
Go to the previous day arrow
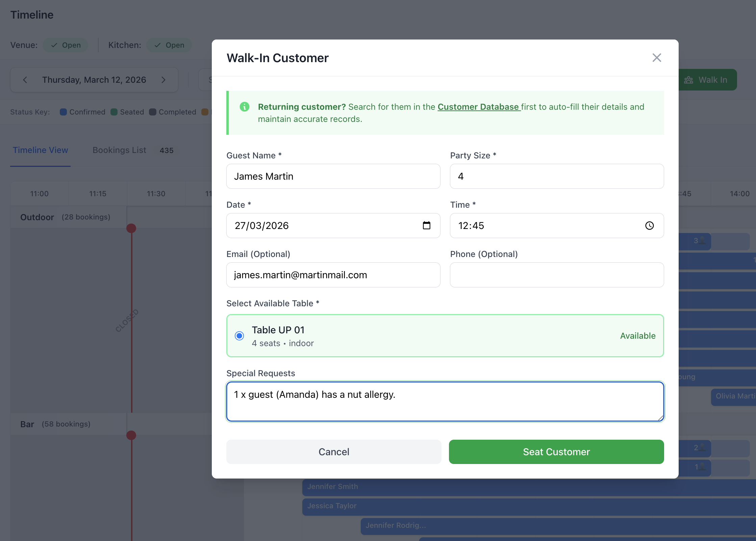click(x=25, y=80)
